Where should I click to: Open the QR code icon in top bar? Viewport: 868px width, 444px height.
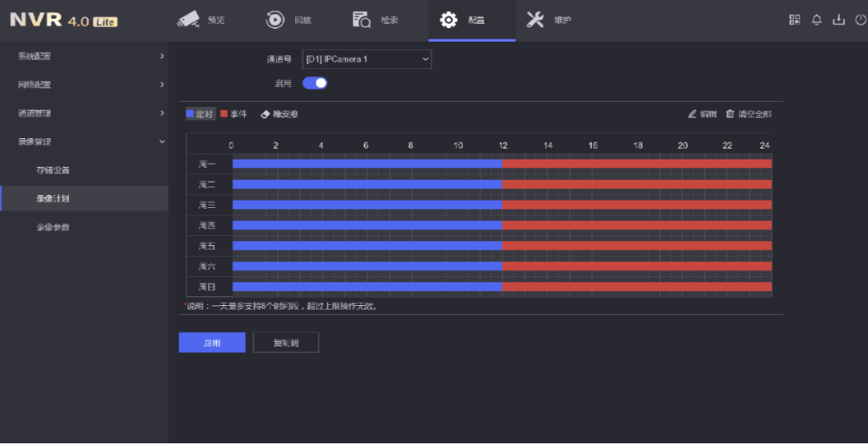pos(795,20)
